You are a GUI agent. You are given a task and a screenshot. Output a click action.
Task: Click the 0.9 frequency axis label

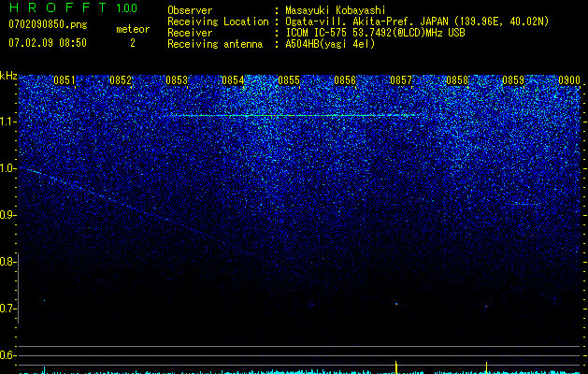[8, 215]
